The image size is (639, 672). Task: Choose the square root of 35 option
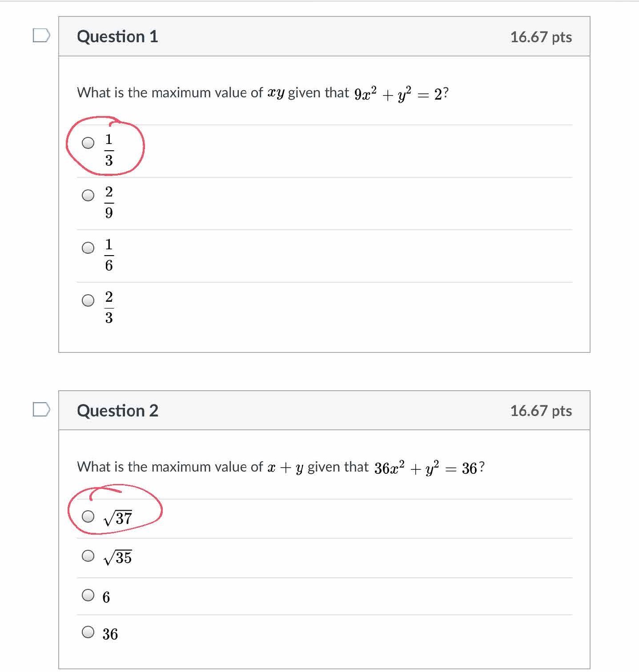point(88,556)
